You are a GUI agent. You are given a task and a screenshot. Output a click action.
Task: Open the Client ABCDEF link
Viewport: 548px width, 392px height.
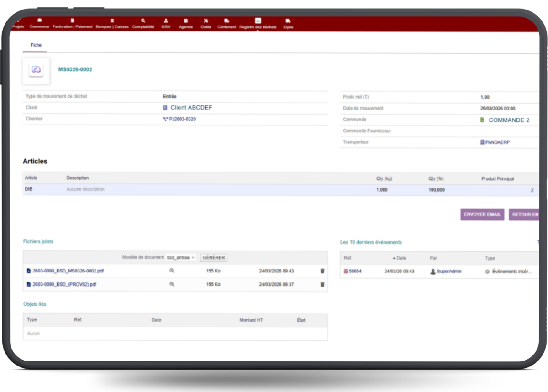[191, 108]
